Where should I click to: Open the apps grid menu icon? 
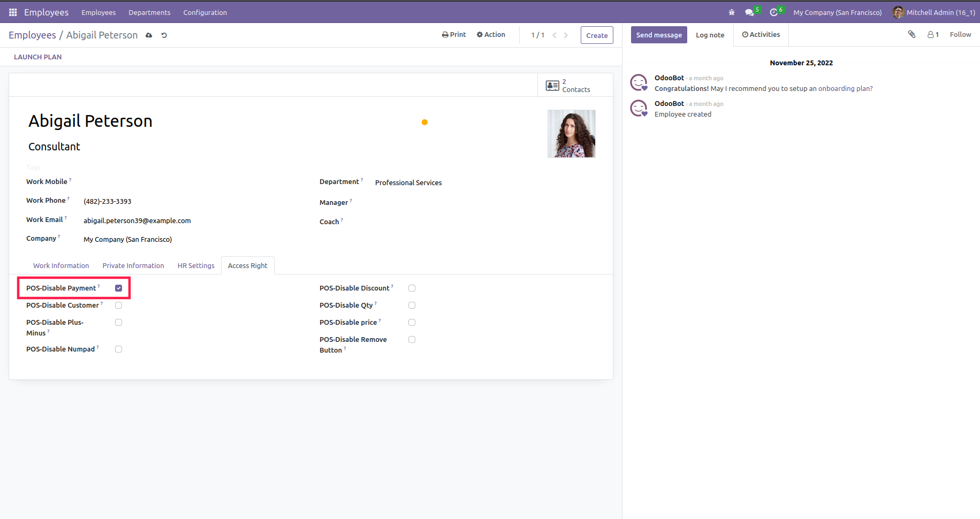[13, 12]
